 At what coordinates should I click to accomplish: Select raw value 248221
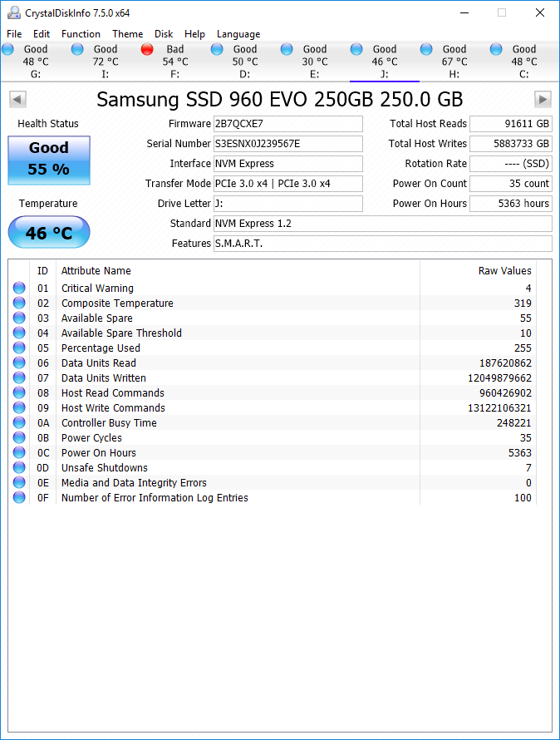(x=513, y=423)
